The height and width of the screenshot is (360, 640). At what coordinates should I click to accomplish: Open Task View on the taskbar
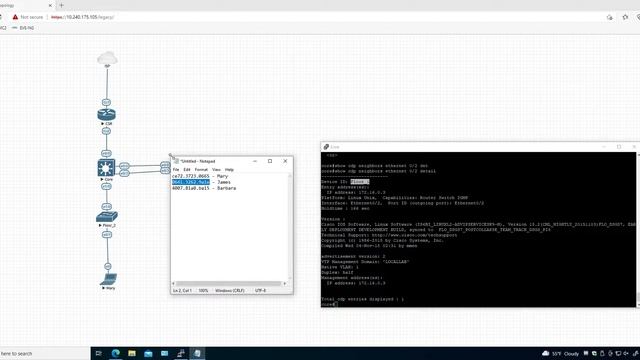pyautogui.click(x=98, y=353)
